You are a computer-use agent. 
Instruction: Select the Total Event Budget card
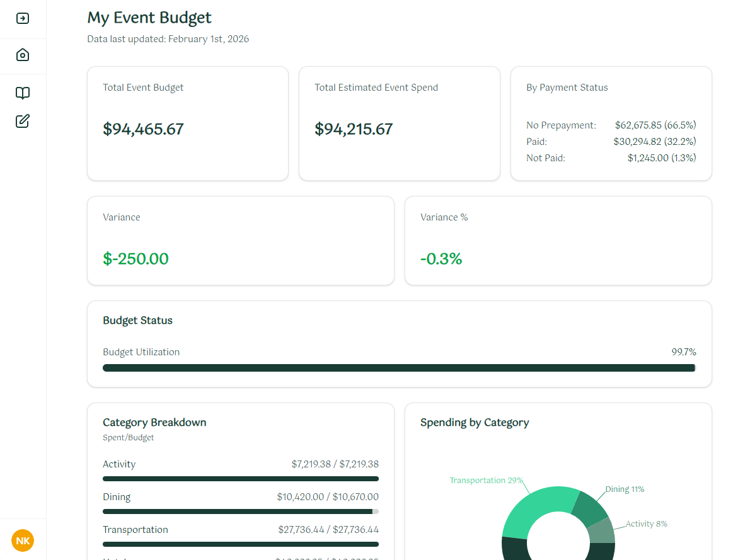coord(187,123)
